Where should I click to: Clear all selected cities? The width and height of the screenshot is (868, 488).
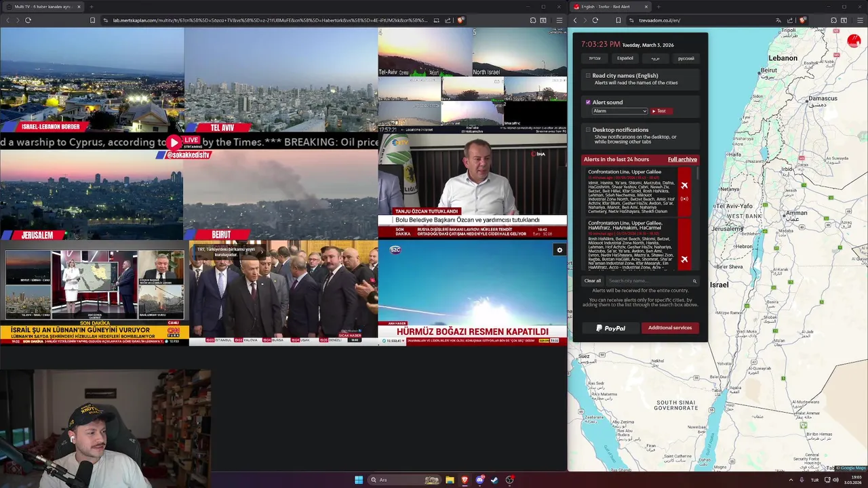[593, 281]
